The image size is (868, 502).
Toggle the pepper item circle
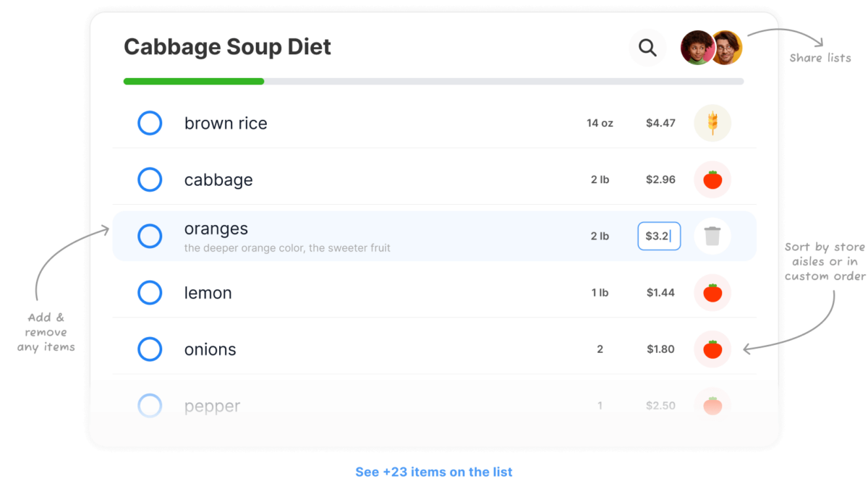tap(150, 406)
